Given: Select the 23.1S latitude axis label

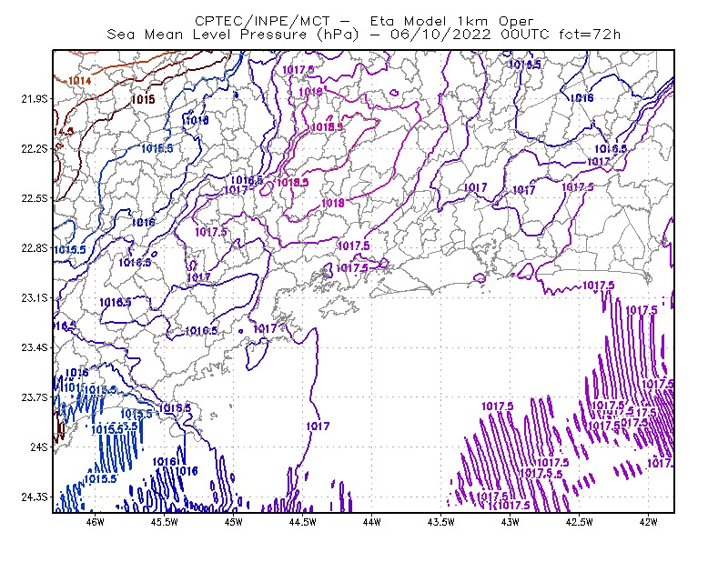Looking at the screenshot, I should point(34,297).
